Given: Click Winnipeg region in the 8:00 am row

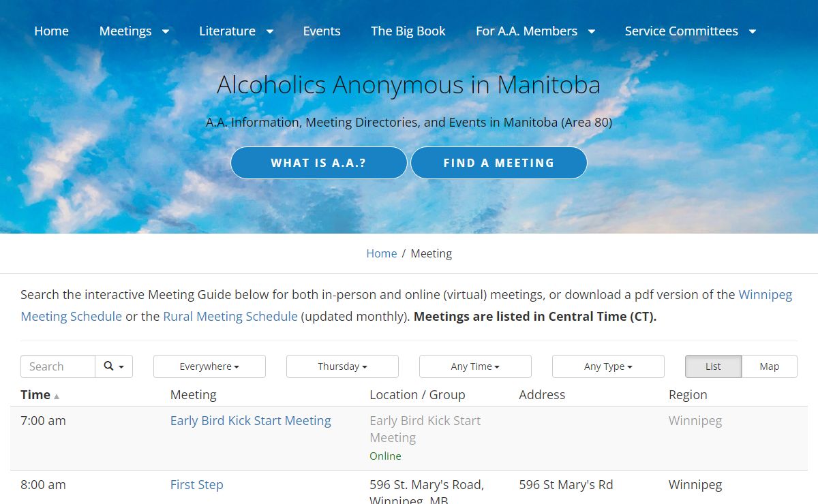Looking at the screenshot, I should click(x=695, y=485).
